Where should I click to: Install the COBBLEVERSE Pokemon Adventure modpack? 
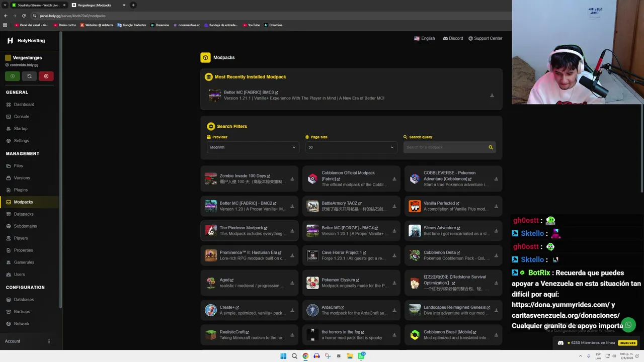coord(496,179)
